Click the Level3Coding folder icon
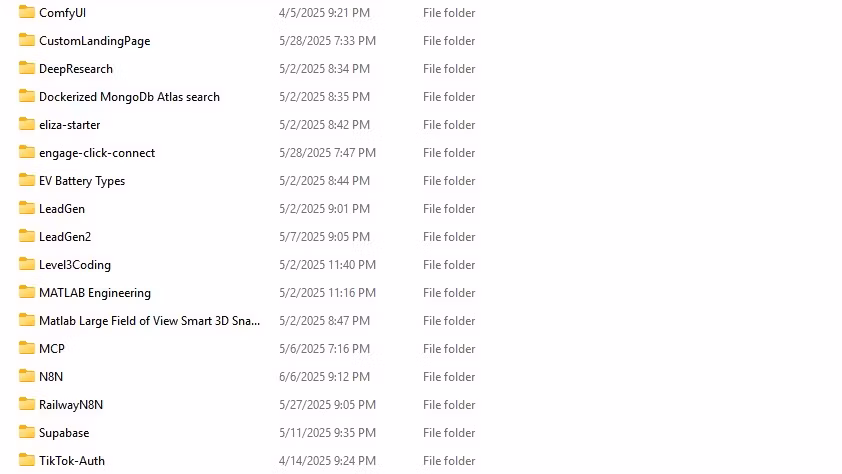Screen dimensions: 842x474 pyautogui.click(x=26, y=264)
